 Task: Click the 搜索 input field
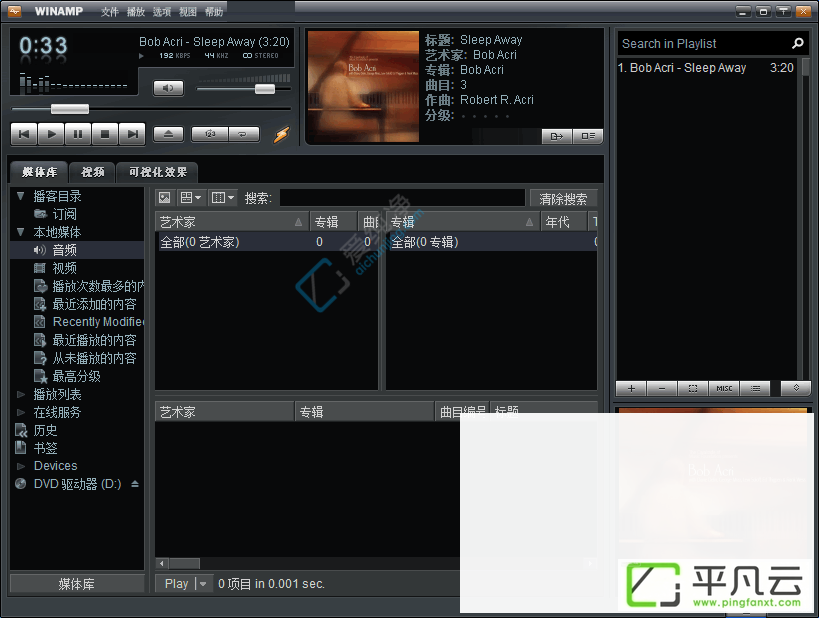[402, 198]
